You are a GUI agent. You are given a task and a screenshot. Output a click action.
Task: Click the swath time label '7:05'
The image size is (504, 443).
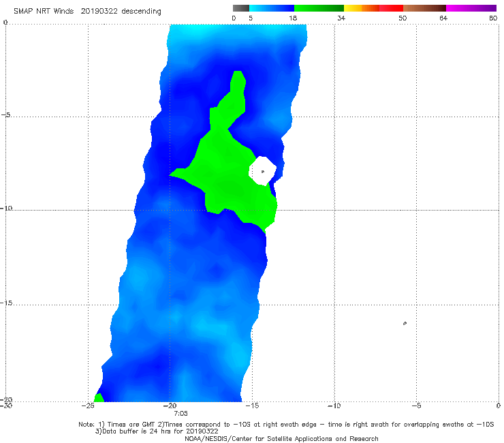pos(180,414)
